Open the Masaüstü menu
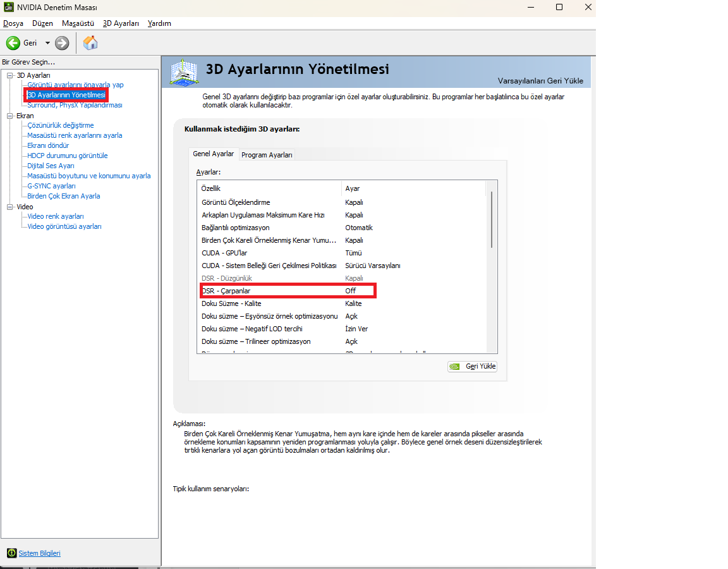The image size is (728, 569). click(78, 23)
